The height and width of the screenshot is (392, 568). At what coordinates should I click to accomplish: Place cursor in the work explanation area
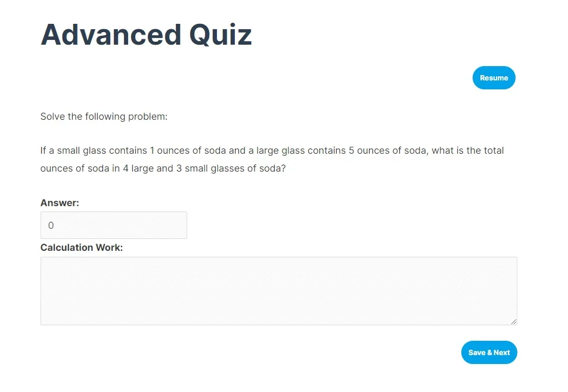coord(278,290)
